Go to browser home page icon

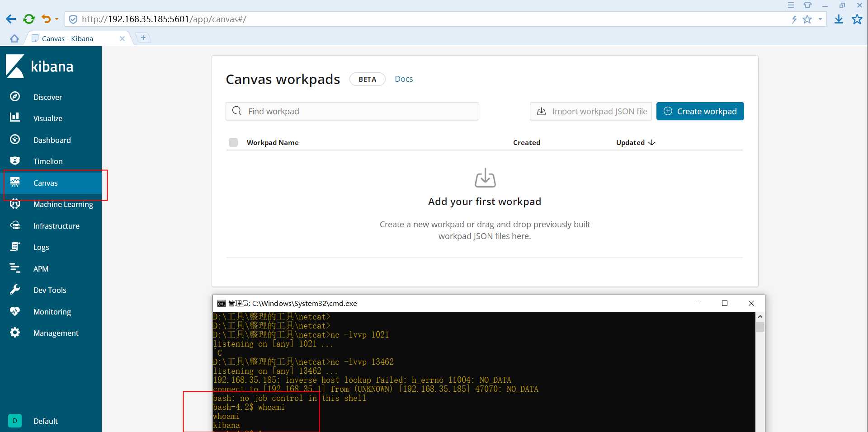coord(14,38)
